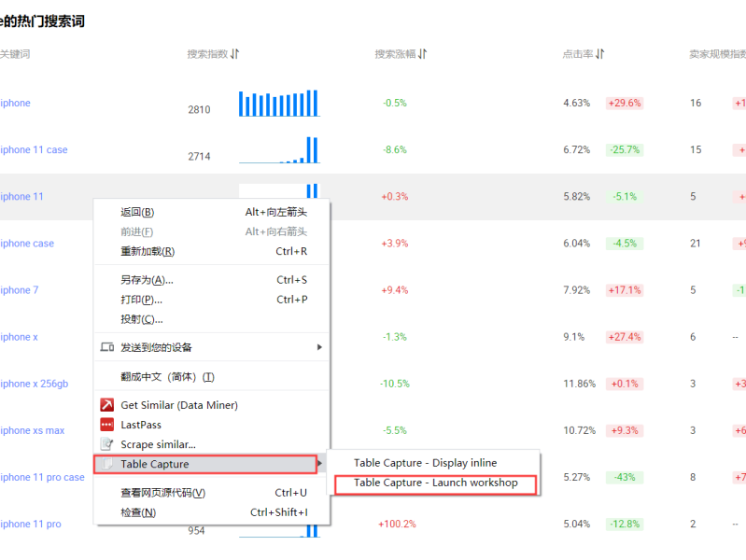Viewport: 746px width, 560px height.
Task: Open 查看网页源代码(V) entry
Action: (212, 493)
